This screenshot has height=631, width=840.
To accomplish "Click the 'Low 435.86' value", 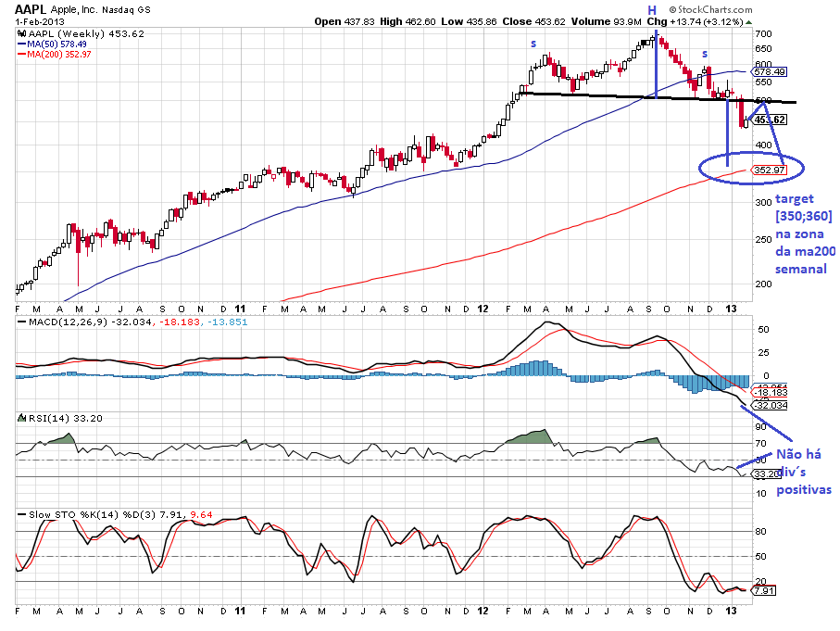I will pos(469,21).
